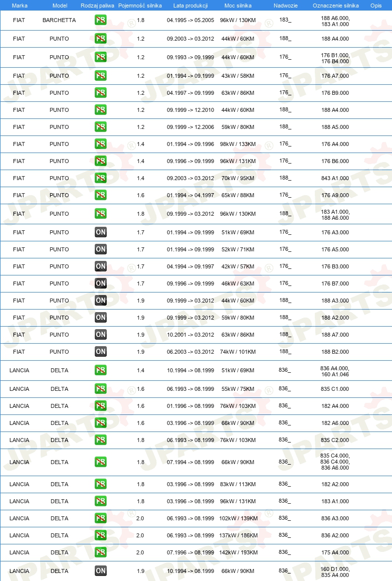
Task: Click petrol icon for Punto 176 A4.000
Action: tap(100, 144)
